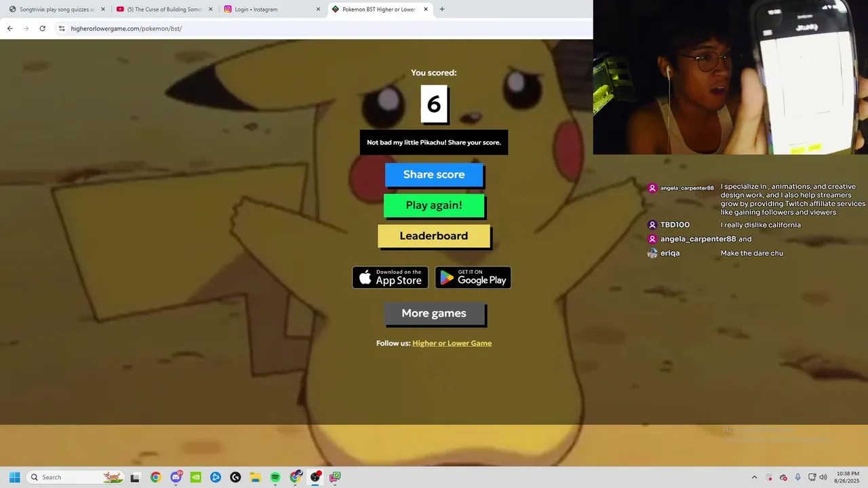Screen dimensions: 868x488
Task: Show hidden system tray icons
Action: tap(754, 477)
